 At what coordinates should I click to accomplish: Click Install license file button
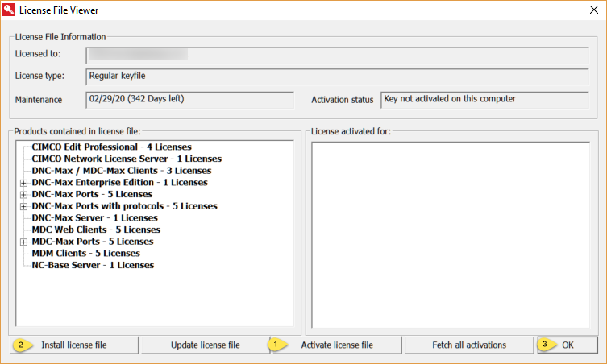click(74, 345)
